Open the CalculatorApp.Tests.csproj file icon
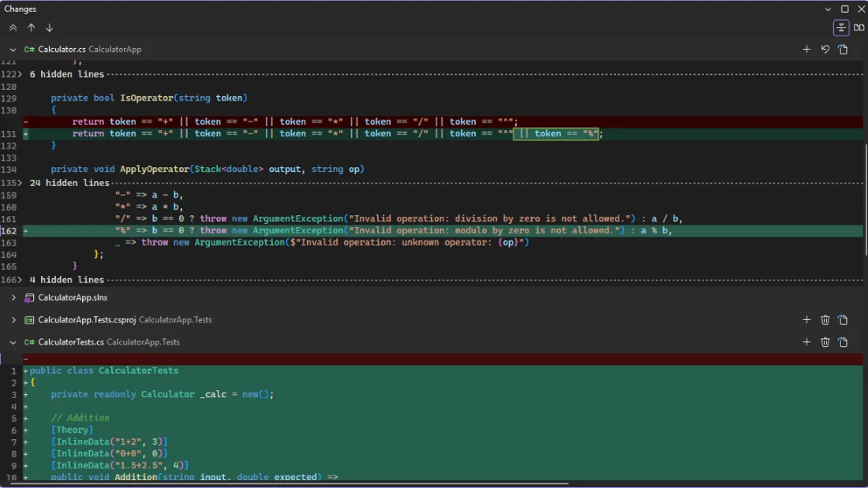This screenshot has height=488, width=868. (x=843, y=320)
